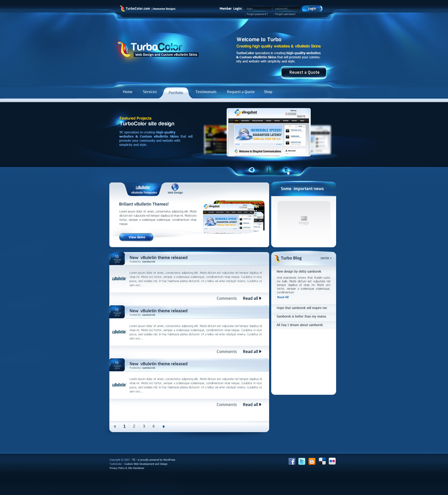Open the Shop menu item
Image resolution: width=448 pixels, height=495 pixels.
[268, 92]
